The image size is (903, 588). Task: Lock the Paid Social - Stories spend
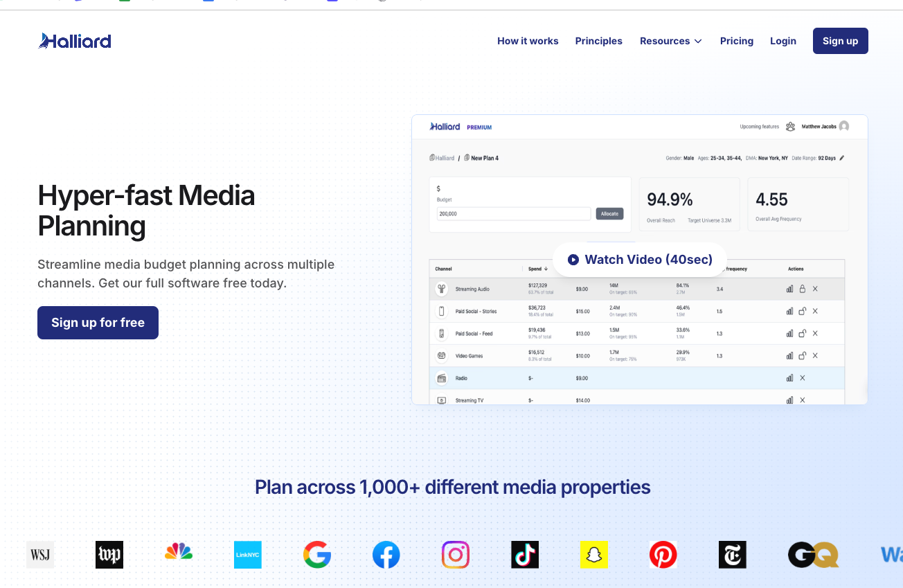pos(803,311)
